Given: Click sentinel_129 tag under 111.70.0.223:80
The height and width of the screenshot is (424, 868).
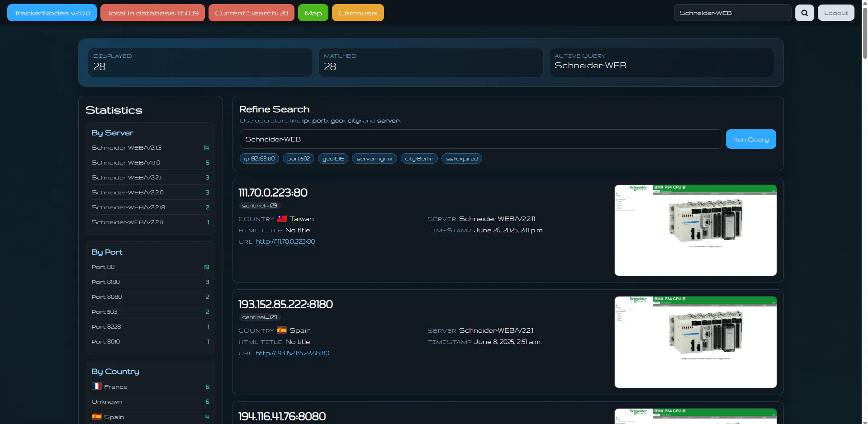Looking at the screenshot, I should pos(260,206).
